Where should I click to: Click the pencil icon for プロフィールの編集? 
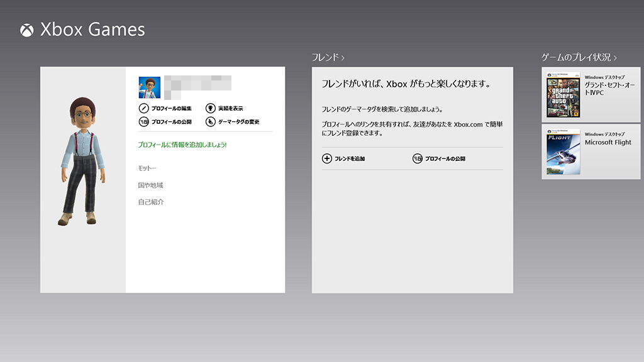pyautogui.click(x=143, y=108)
